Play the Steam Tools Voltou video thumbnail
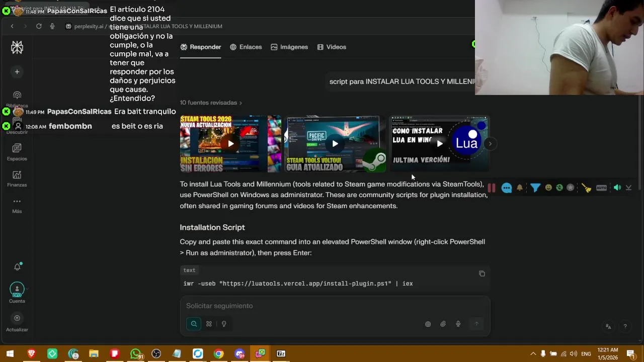The image size is (644, 362). [335, 144]
